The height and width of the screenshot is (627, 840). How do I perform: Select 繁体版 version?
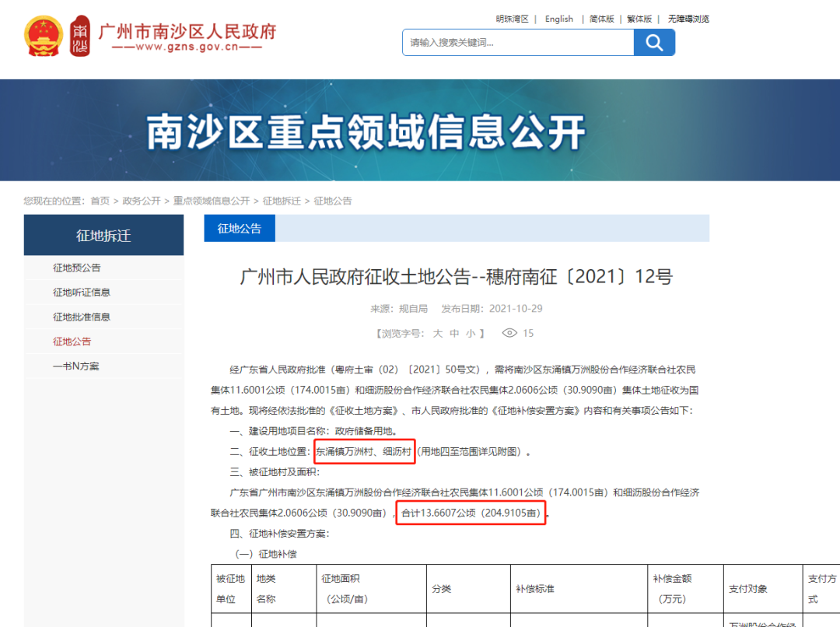639,19
